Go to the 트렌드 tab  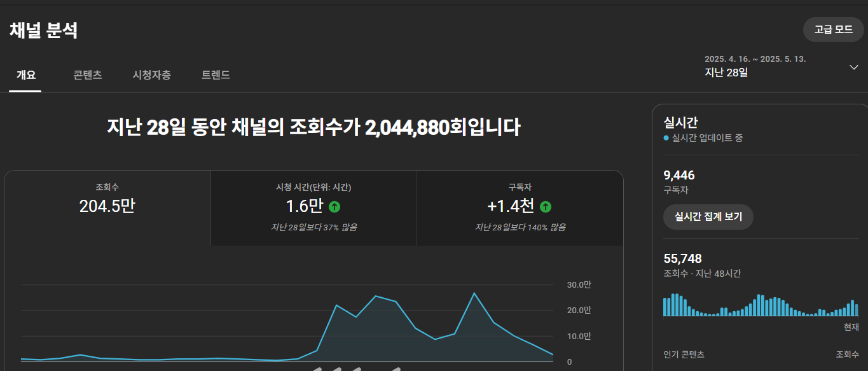click(x=216, y=74)
